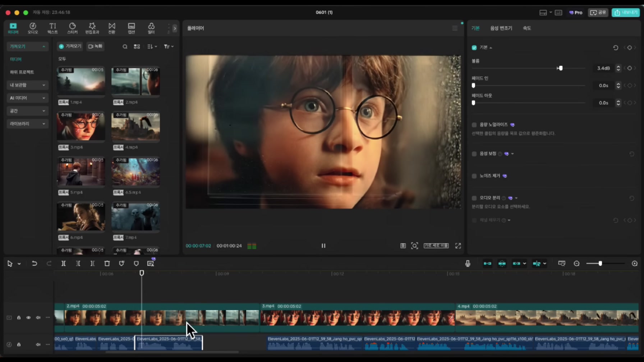Screen dimensions: 644x362
Task: Lock the video track
Action: click(19, 318)
